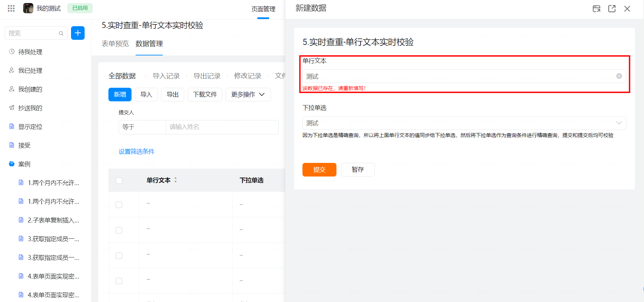Viewport: 644px width, 302px height.
Task: Open the 导入记录 tab
Action: 166,76
